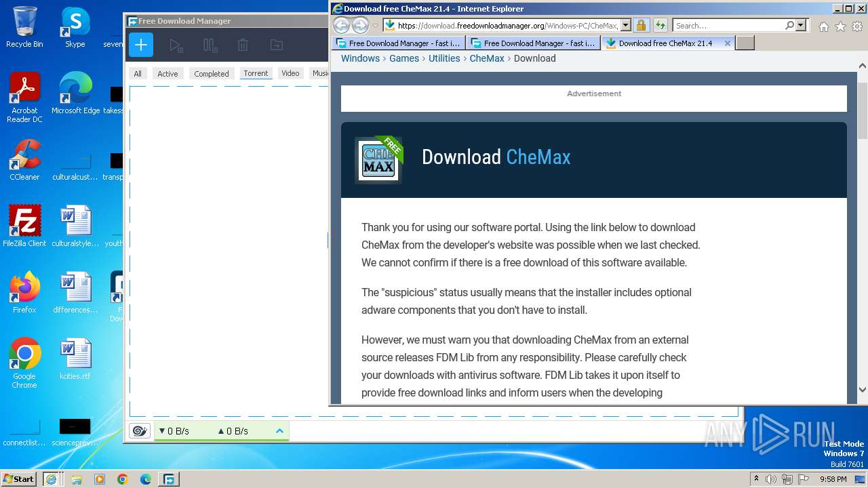Open CCleaner desktop shortcut
Screen dimensions: 868x488
tap(24, 160)
